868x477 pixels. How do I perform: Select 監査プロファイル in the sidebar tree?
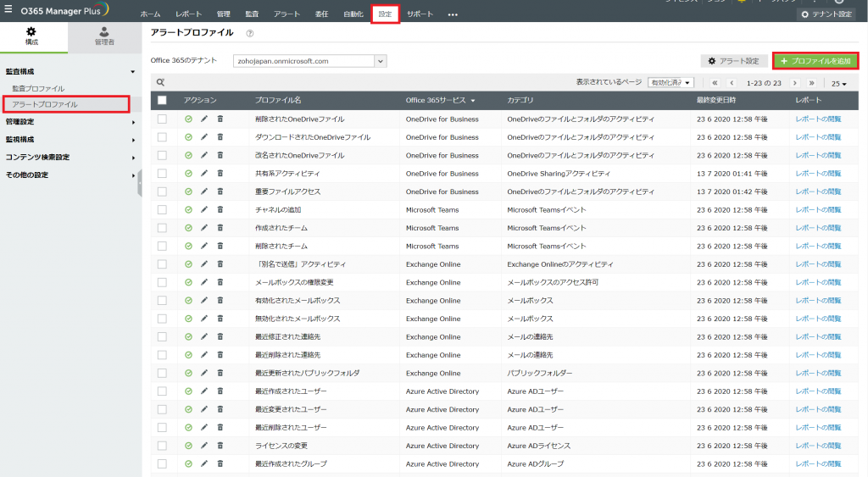(38, 88)
